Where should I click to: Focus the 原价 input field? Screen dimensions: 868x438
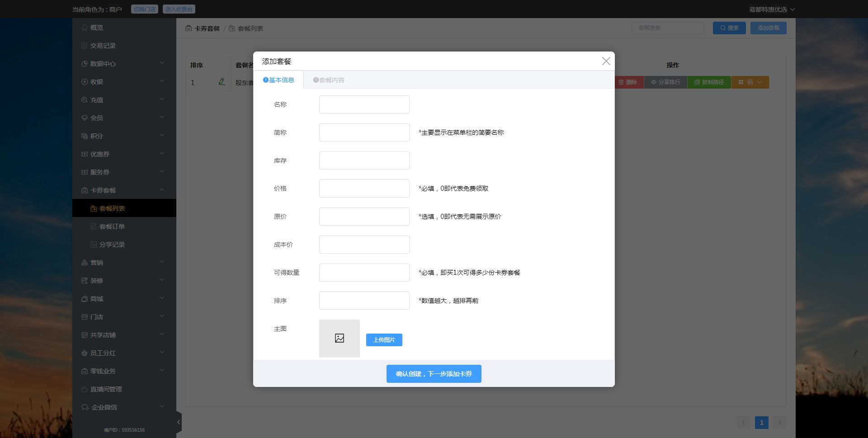pyautogui.click(x=364, y=217)
